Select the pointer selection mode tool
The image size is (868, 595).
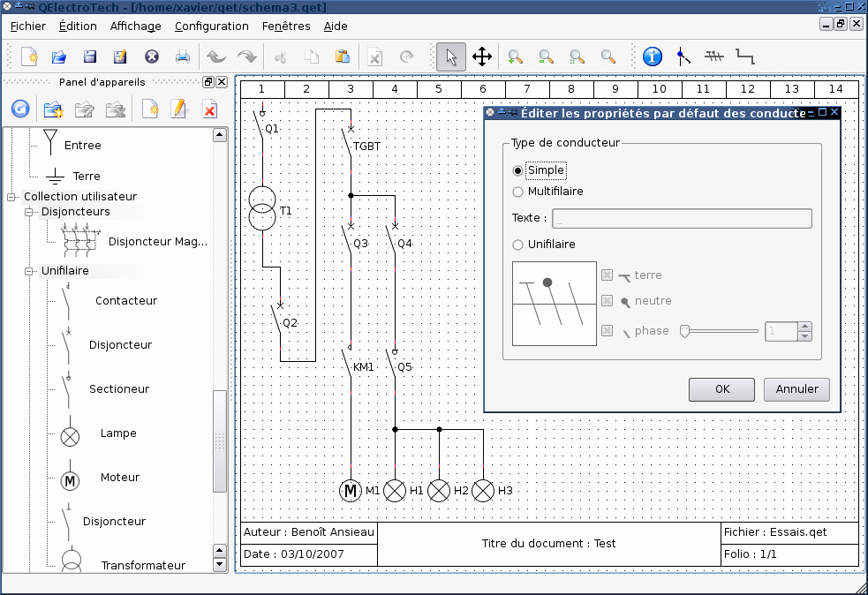point(451,56)
